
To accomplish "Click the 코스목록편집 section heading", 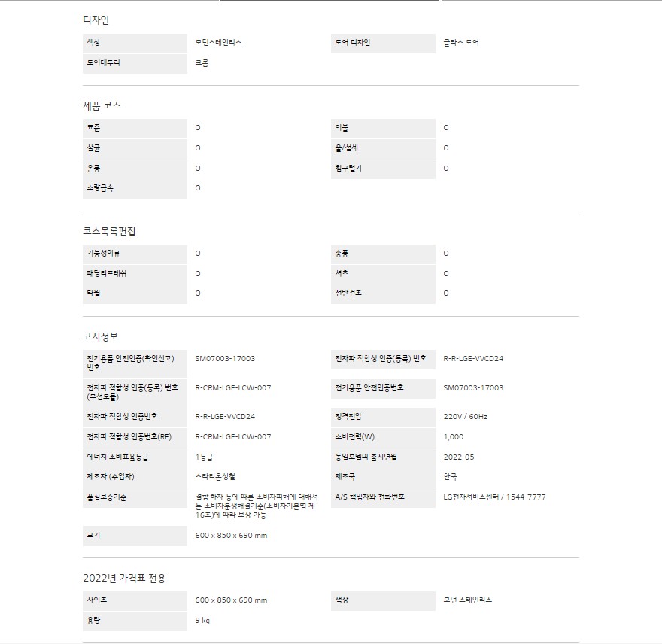I will pyautogui.click(x=109, y=231).
